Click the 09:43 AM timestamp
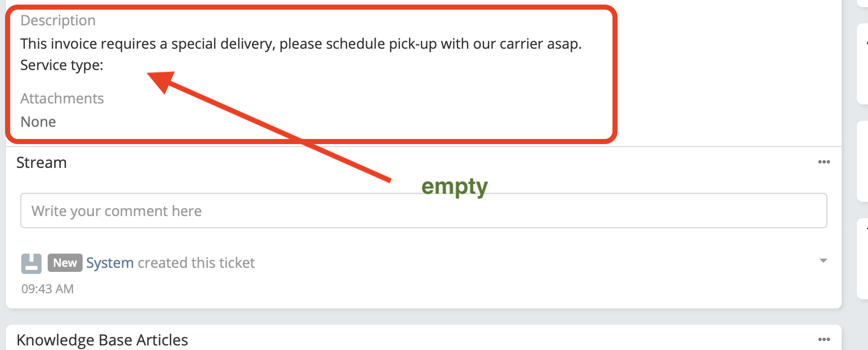 click(48, 289)
